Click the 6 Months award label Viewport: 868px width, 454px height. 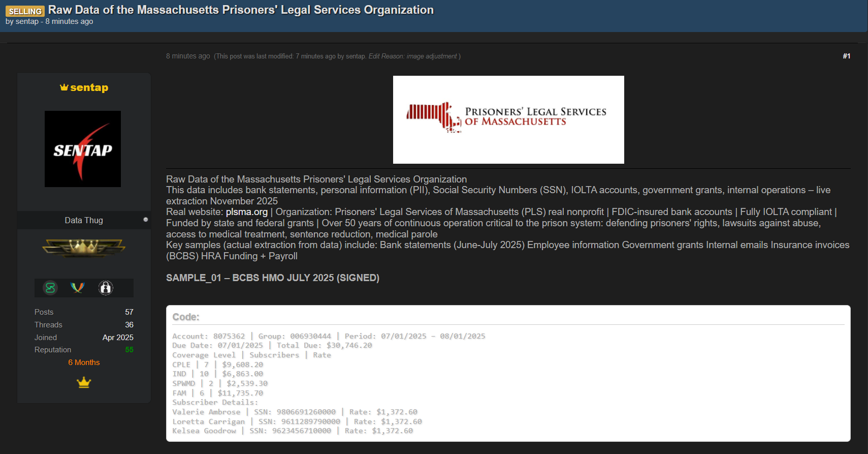coord(84,362)
